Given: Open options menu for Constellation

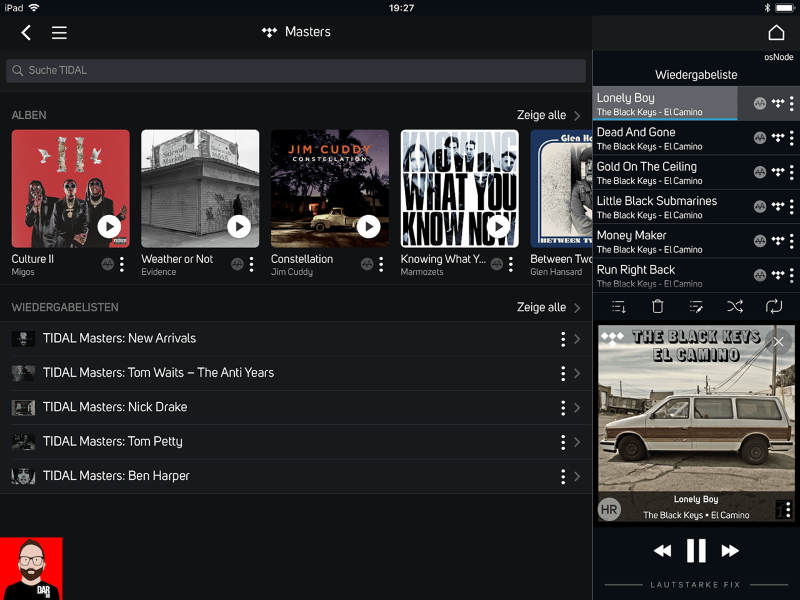Looking at the screenshot, I should pos(381,264).
